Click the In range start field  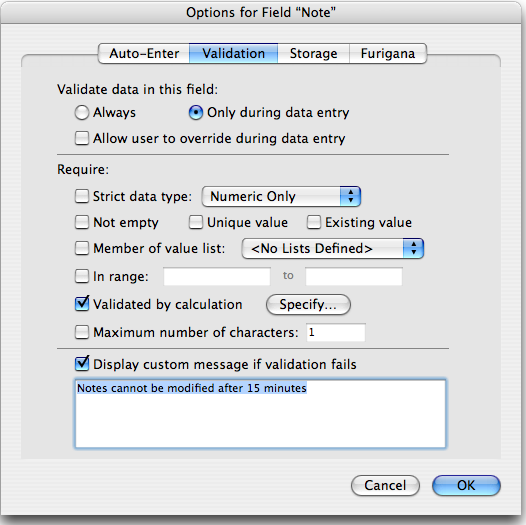217,276
